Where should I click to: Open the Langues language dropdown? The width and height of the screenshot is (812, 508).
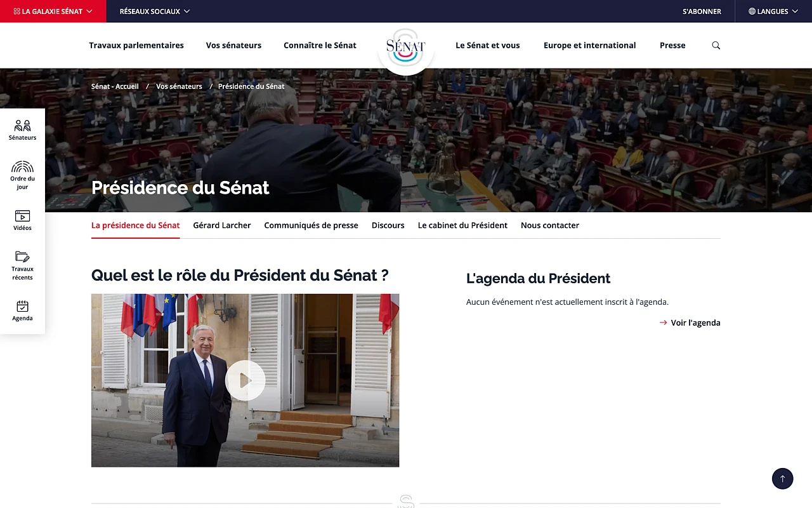click(773, 11)
